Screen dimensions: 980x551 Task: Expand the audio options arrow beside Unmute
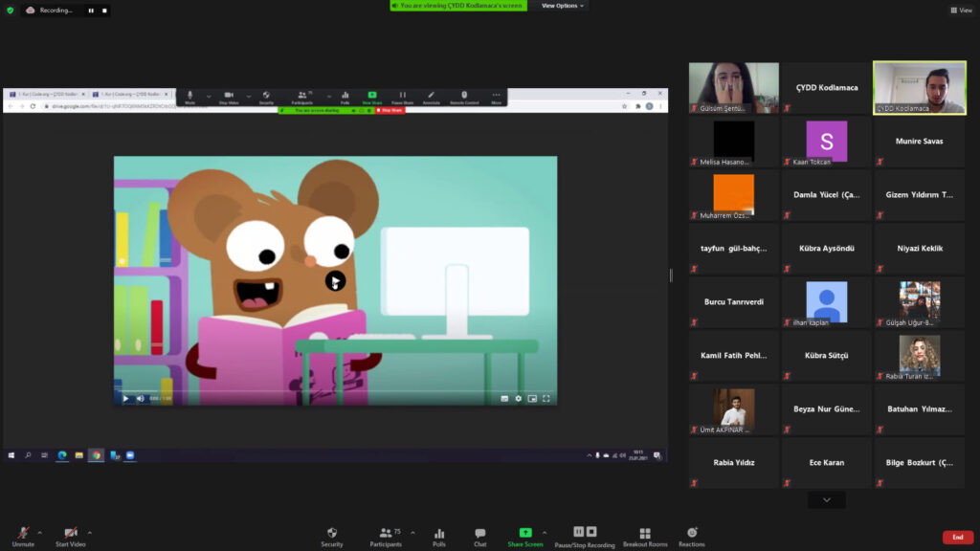point(40,532)
